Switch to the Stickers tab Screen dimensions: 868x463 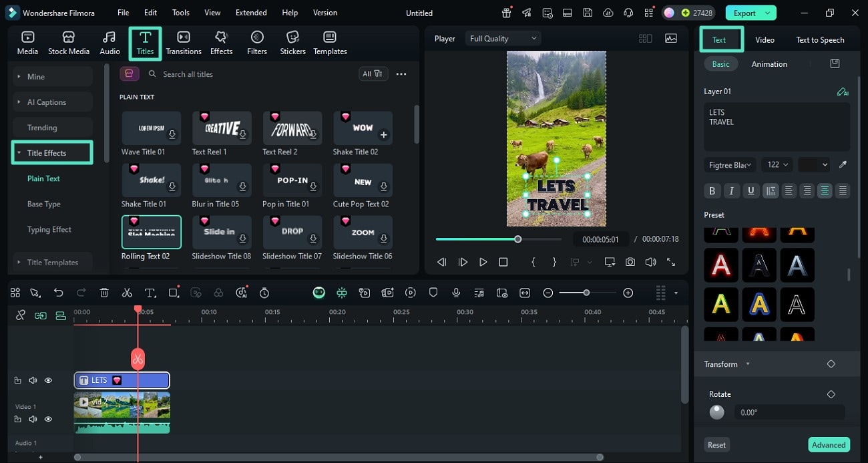click(292, 43)
